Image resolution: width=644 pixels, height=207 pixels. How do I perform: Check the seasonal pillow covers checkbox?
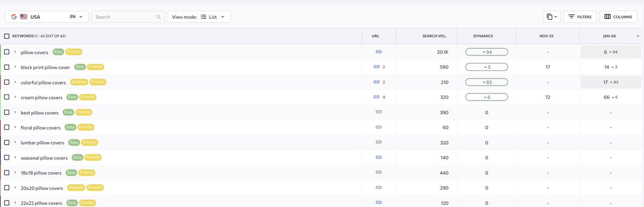[x=6, y=157]
